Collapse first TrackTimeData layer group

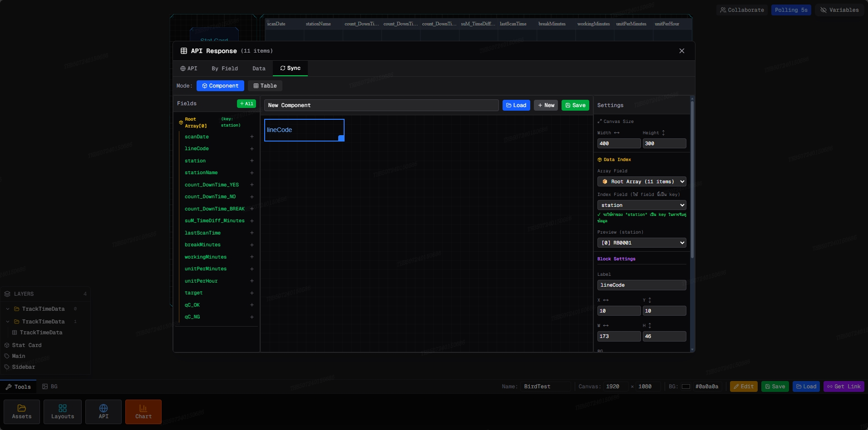coord(8,309)
